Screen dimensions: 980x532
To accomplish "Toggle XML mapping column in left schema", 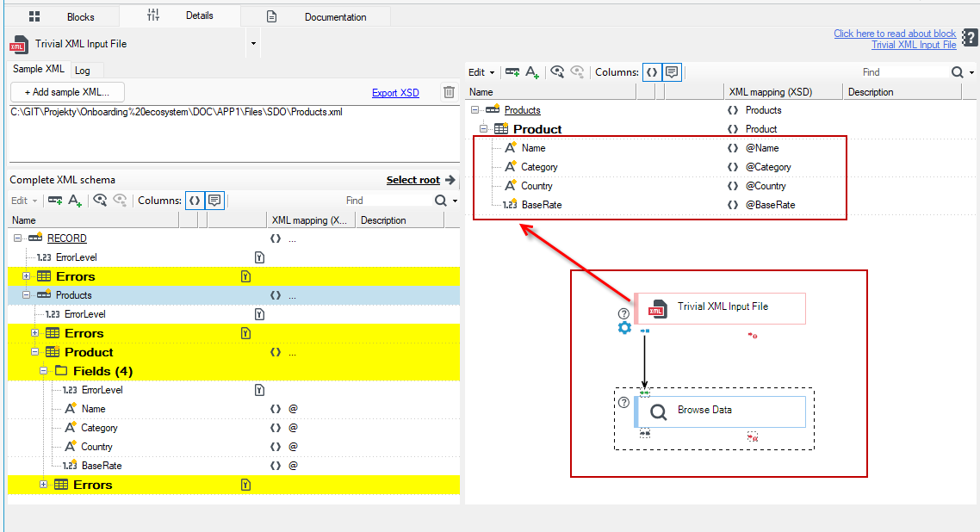I will [x=195, y=201].
